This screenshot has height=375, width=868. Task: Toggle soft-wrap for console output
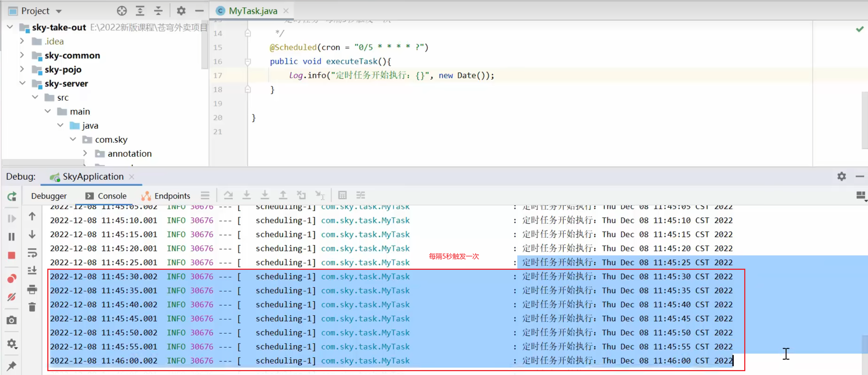[x=32, y=253]
